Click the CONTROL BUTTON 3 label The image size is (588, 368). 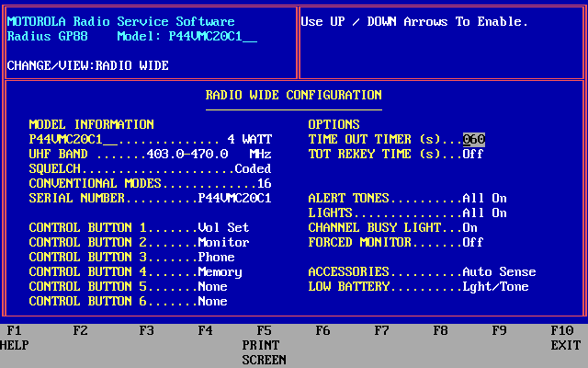(88, 258)
